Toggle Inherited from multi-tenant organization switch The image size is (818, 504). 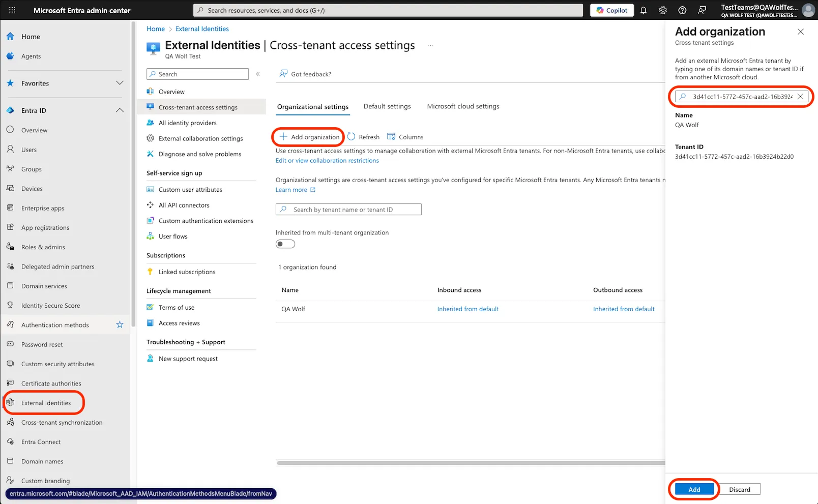click(x=285, y=244)
